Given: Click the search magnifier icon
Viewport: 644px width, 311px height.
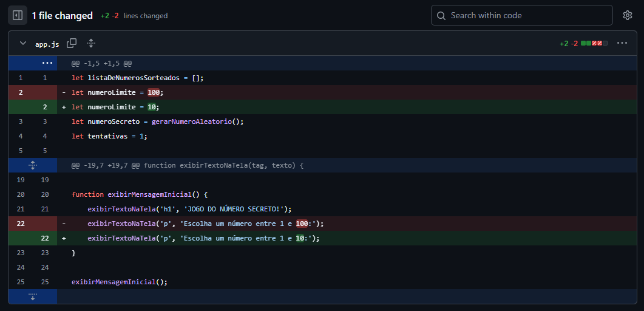Looking at the screenshot, I should [x=441, y=16].
